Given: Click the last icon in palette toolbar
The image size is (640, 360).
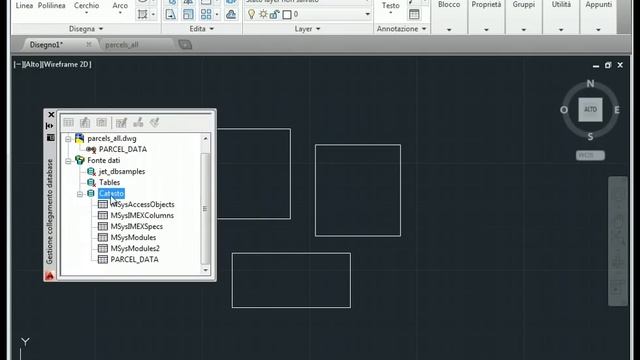Looking at the screenshot, I should pyautogui.click(x=154, y=122).
